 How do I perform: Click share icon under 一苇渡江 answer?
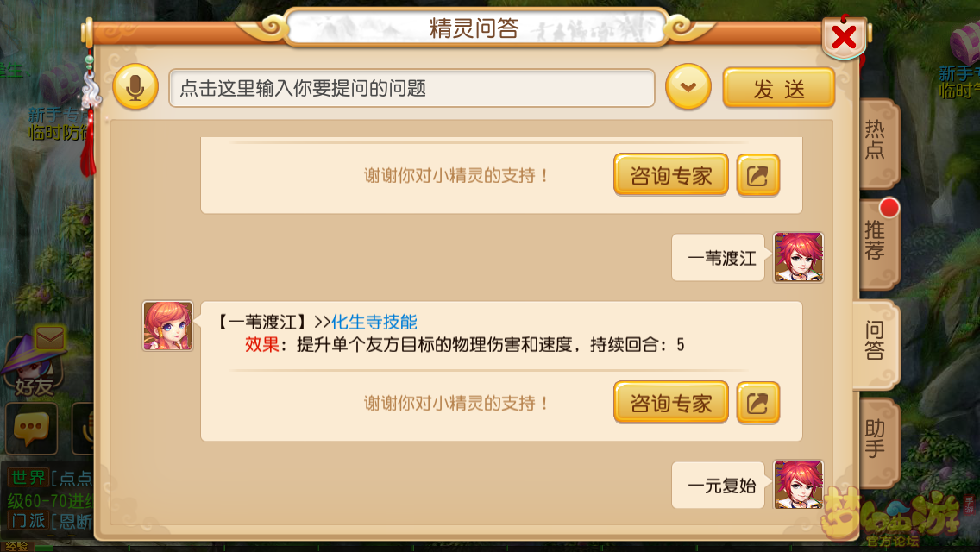pyautogui.click(x=757, y=403)
